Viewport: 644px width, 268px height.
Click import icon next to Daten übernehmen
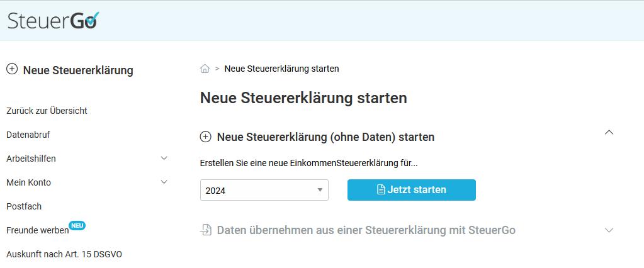pos(206,230)
